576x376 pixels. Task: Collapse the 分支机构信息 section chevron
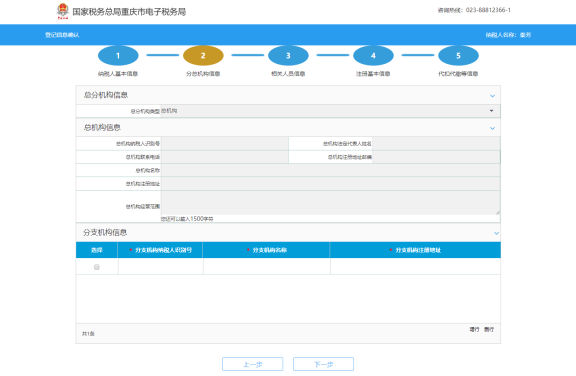tap(496, 233)
